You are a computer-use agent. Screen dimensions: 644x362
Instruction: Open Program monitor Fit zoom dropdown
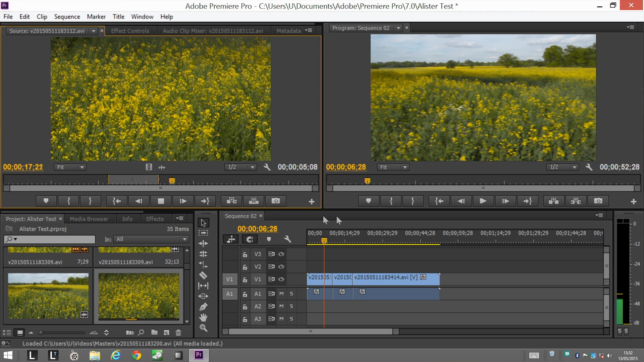coord(393,167)
